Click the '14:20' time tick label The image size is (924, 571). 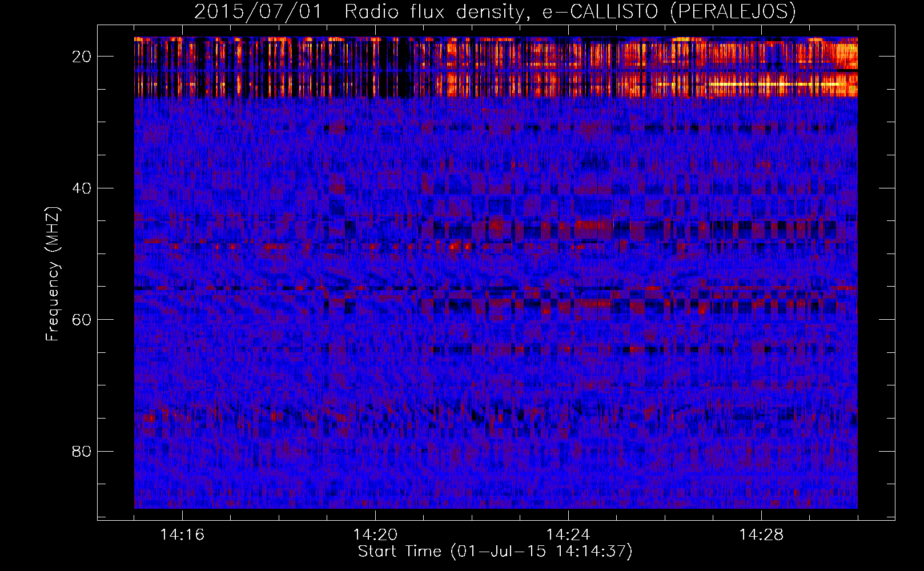click(x=375, y=534)
